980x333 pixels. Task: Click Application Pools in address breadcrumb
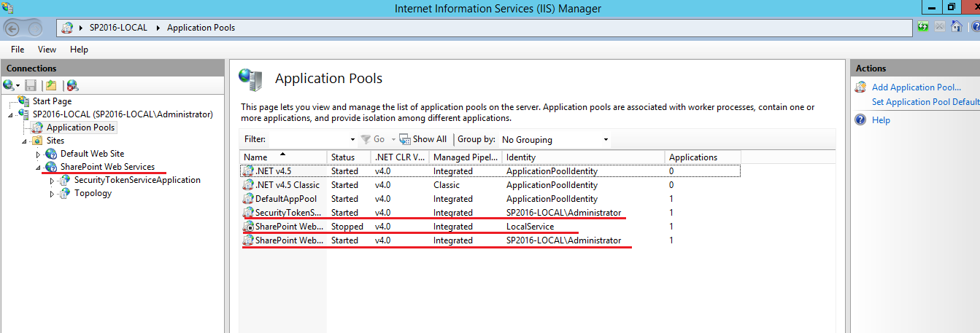(202, 28)
